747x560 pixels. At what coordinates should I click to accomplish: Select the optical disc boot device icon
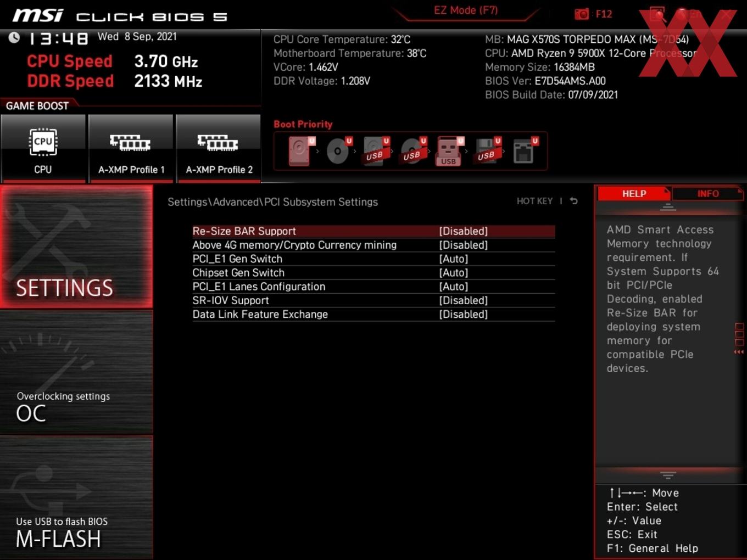[x=339, y=150]
